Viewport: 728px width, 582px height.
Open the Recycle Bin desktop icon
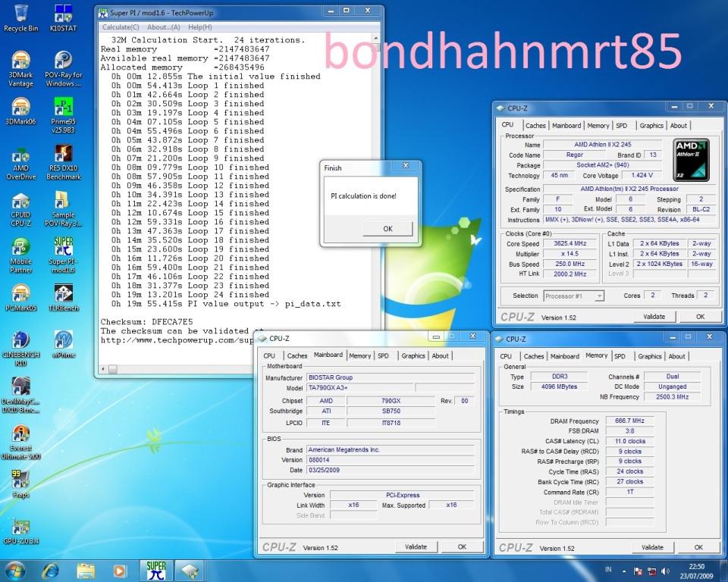click(x=21, y=18)
